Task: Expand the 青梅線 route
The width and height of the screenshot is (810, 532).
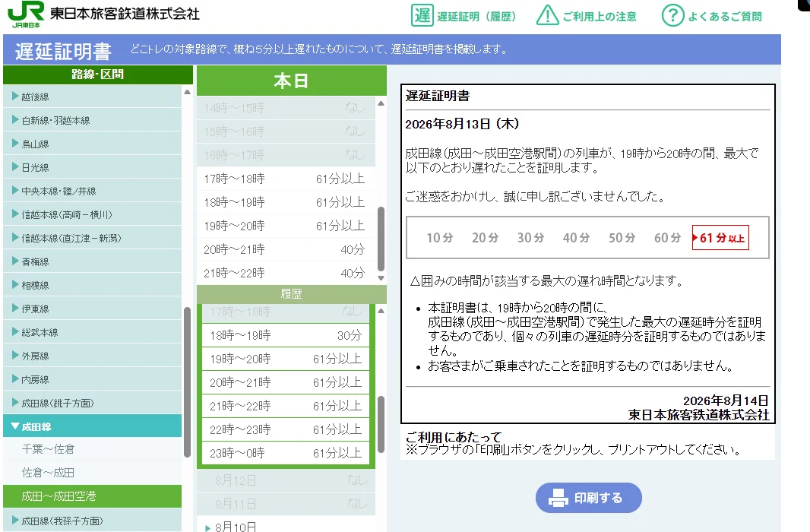Action: point(93,262)
